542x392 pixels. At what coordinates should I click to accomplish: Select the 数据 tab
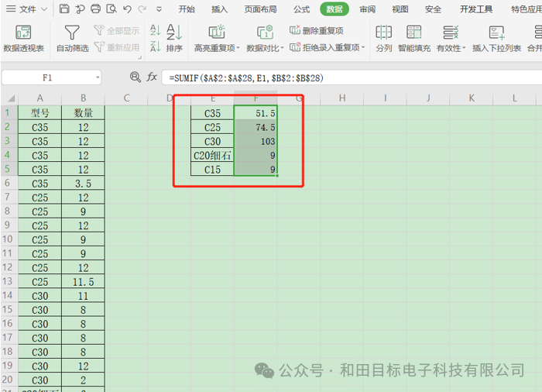click(334, 9)
